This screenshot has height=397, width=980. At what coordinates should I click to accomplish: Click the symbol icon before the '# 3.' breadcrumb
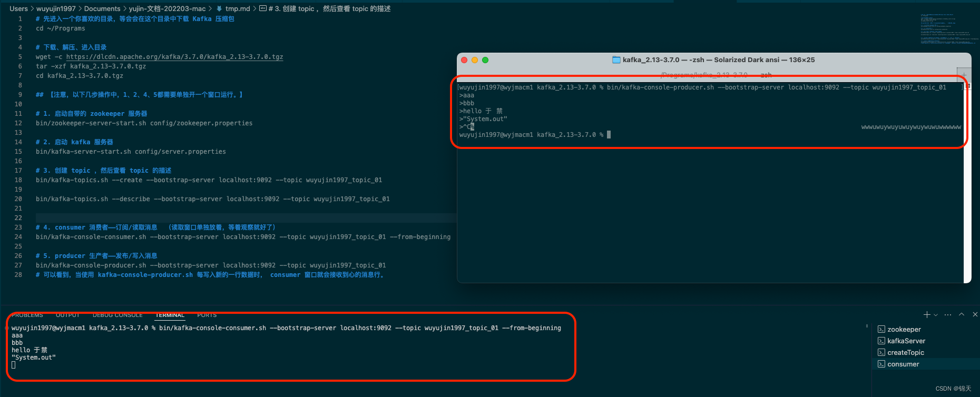(263, 8)
